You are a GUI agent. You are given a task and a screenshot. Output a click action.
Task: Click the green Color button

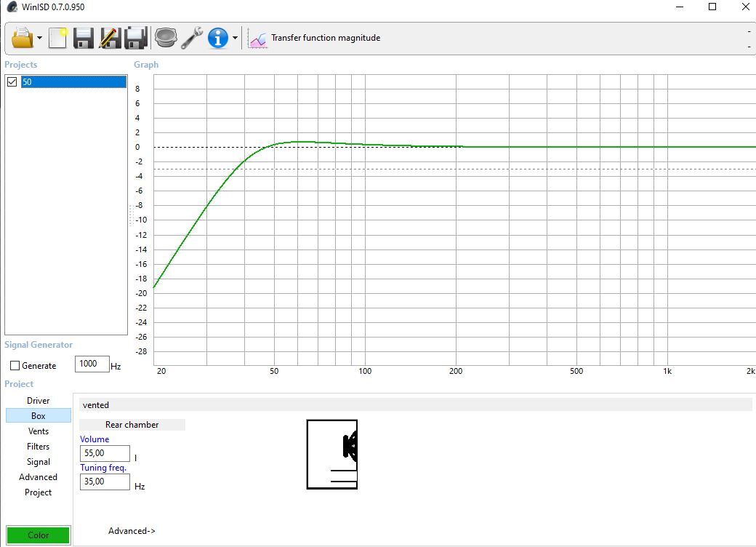(38, 535)
